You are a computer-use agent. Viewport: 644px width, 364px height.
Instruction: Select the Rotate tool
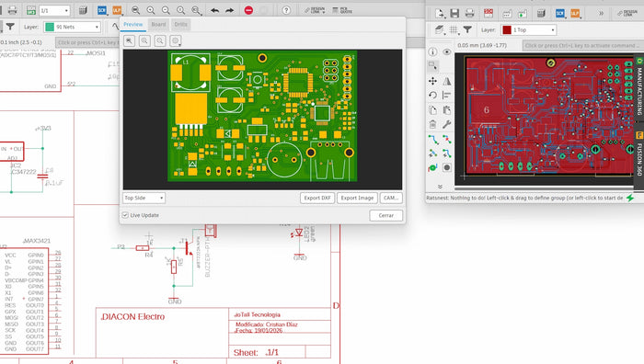tap(432, 96)
